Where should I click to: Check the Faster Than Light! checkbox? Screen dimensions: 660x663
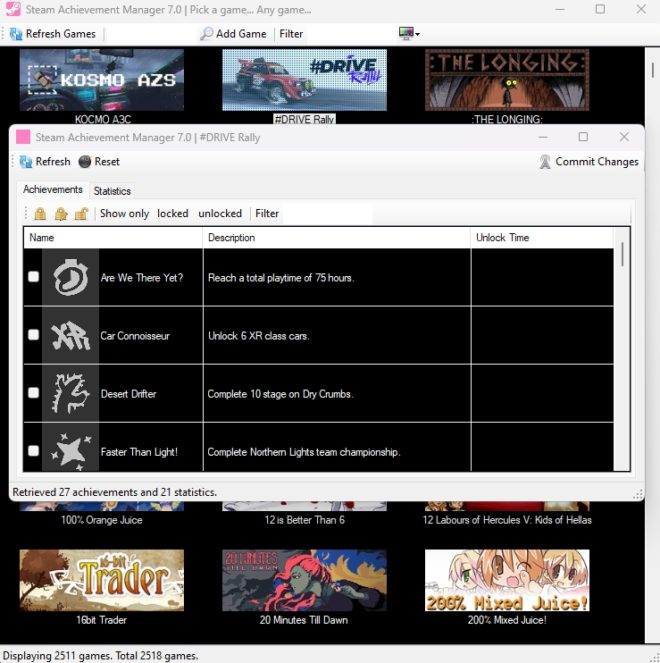coord(33,451)
